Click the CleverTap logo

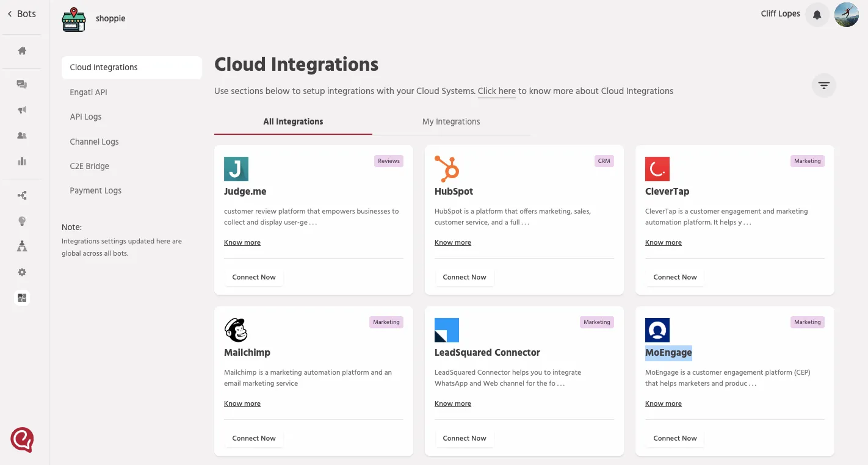click(657, 169)
